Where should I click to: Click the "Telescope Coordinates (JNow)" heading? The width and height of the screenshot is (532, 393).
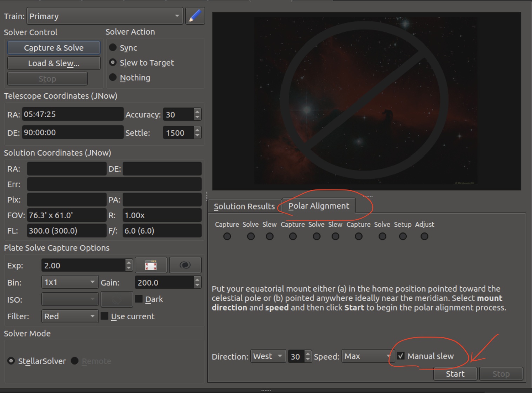click(x=61, y=96)
